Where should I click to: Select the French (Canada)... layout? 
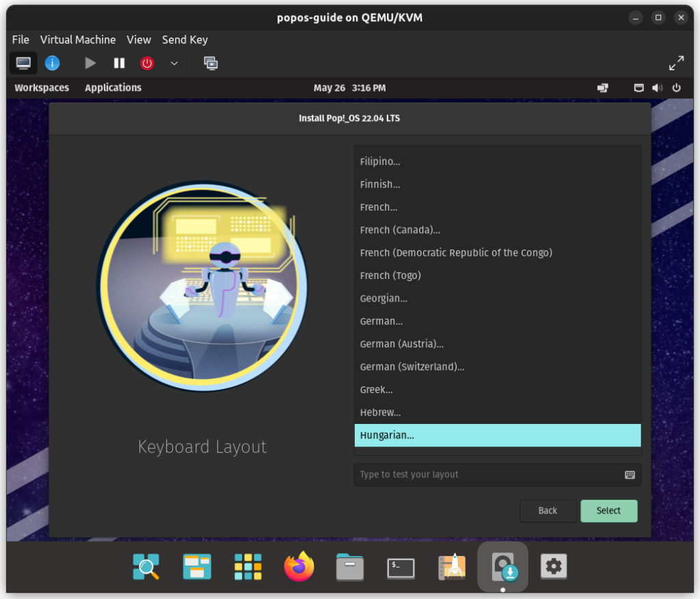click(498, 230)
